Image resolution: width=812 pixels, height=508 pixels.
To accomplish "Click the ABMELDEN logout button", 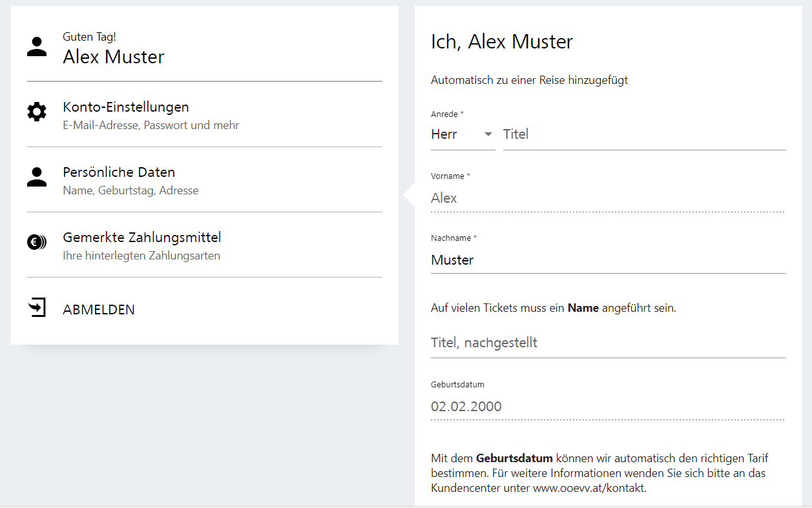I will point(99,310).
